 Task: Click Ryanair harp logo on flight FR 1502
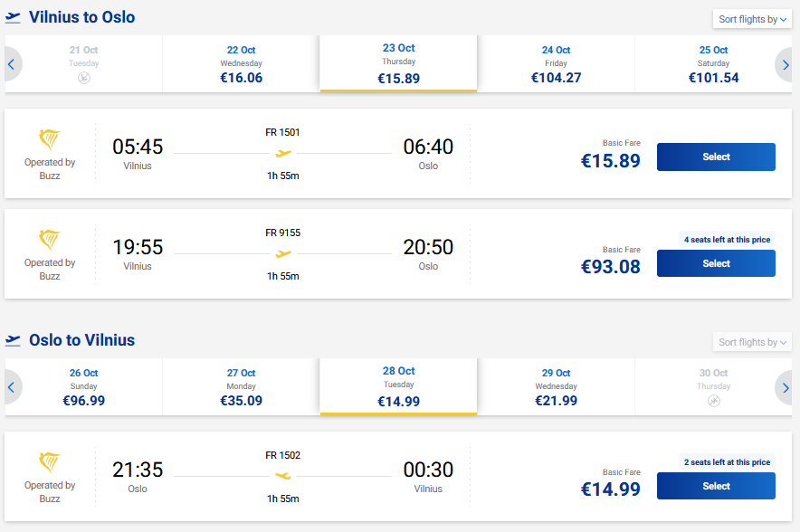50,463
